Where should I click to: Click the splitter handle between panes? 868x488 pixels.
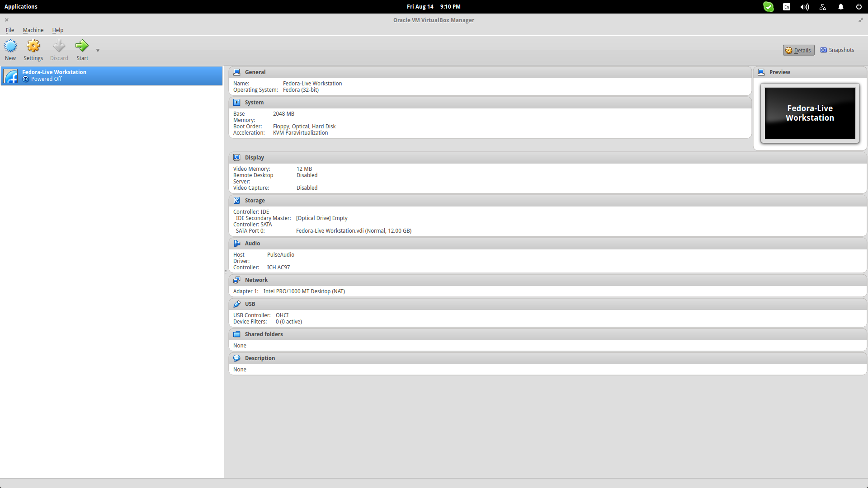pos(226,272)
